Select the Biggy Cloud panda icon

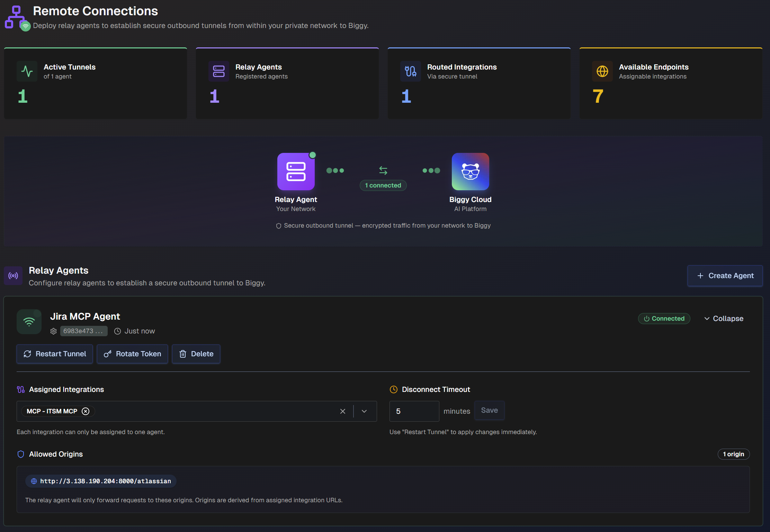click(x=470, y=171)
